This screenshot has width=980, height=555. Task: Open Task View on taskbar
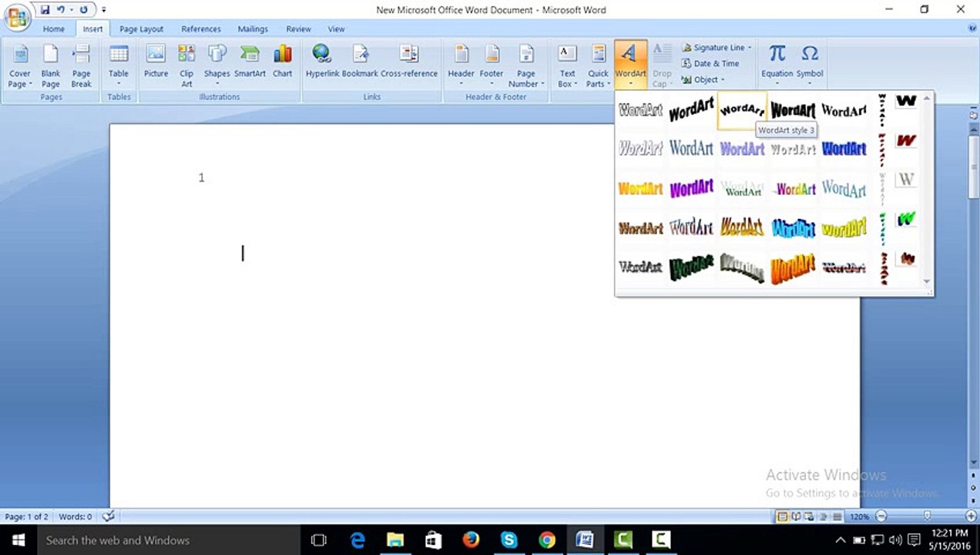tap(319, 540)
